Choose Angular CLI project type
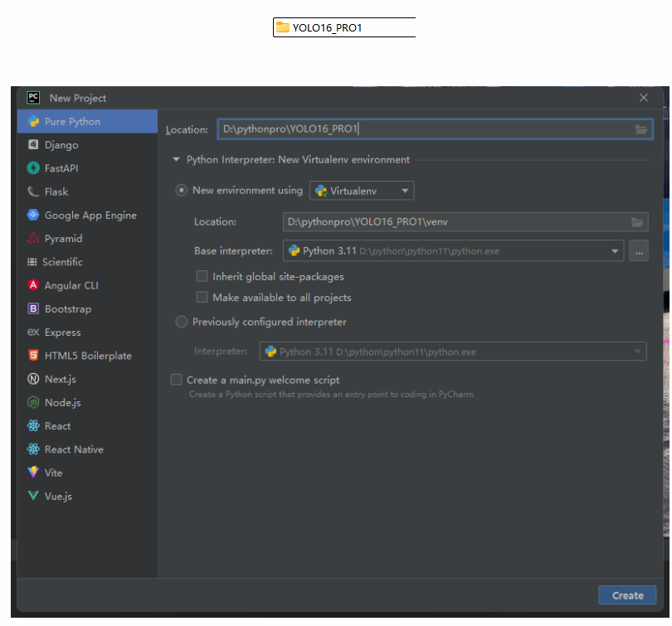Viewport: 672px width, 626px height. point(87,285)
